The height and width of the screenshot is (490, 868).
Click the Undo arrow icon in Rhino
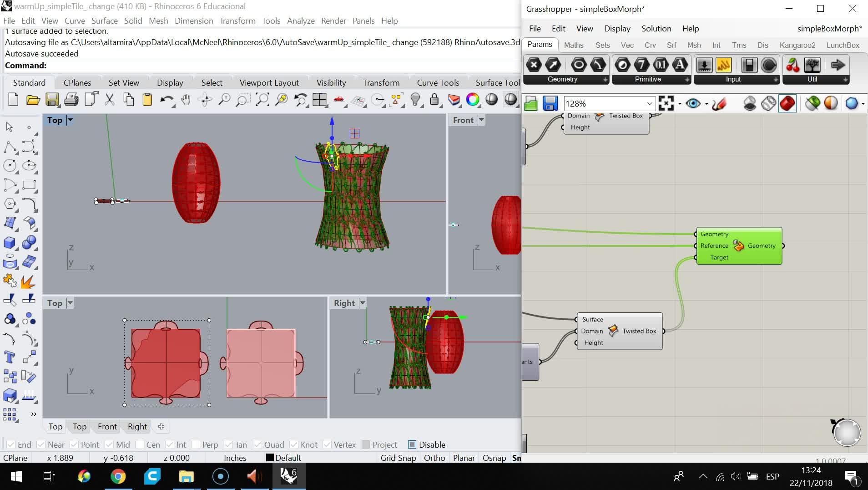pos(167,100)
